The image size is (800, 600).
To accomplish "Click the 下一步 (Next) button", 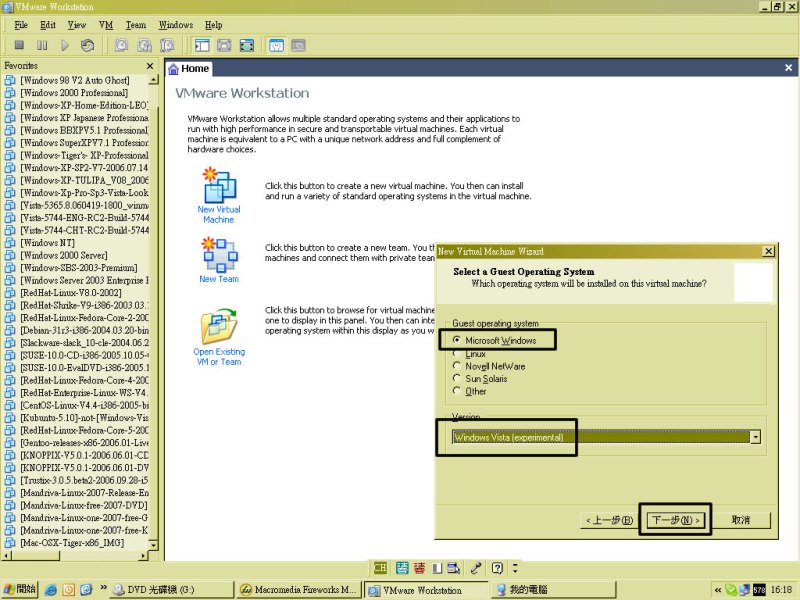I will [x=676, y=520].
